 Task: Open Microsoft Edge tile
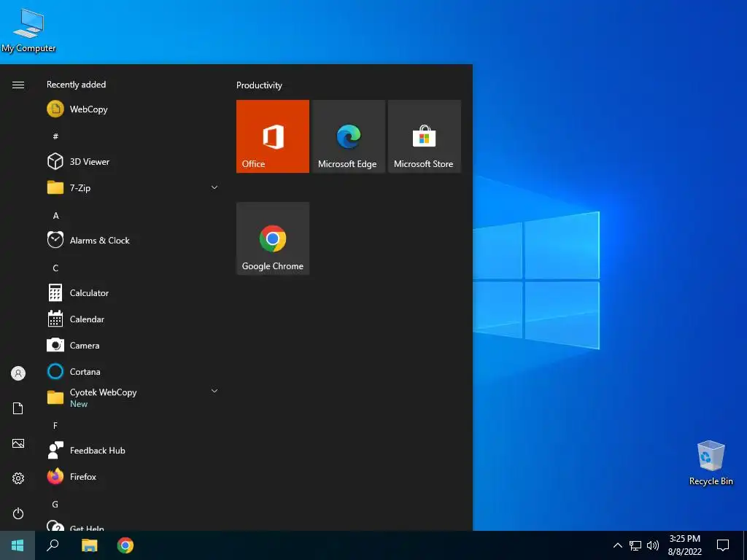[348, 136]
